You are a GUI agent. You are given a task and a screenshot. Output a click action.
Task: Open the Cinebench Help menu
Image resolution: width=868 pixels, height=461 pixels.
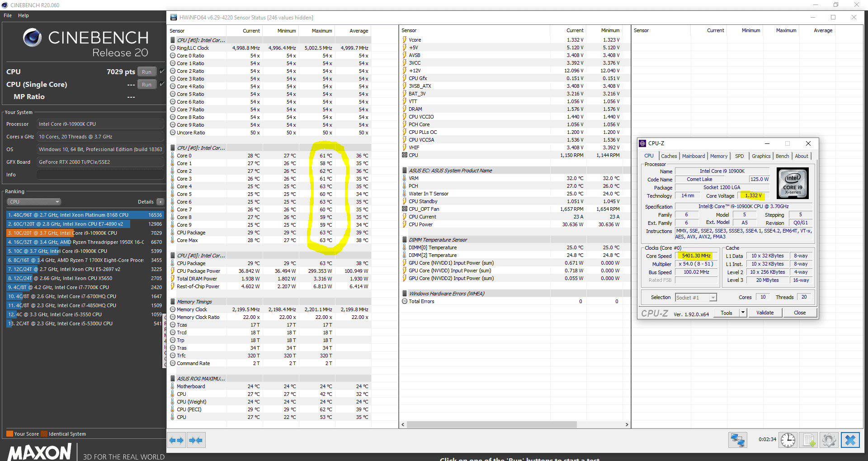click(x=24, y=15)
